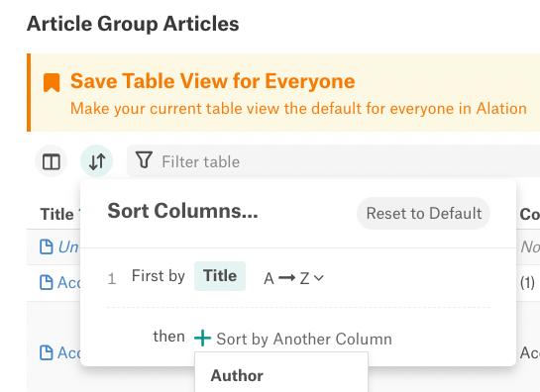Click the banner subtitle about default view
540x392 pixels.
click(298, 109)
